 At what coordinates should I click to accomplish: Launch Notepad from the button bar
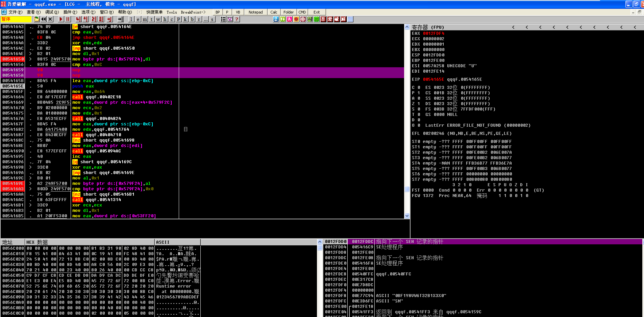pyautogui.click(x=256, y=12)
